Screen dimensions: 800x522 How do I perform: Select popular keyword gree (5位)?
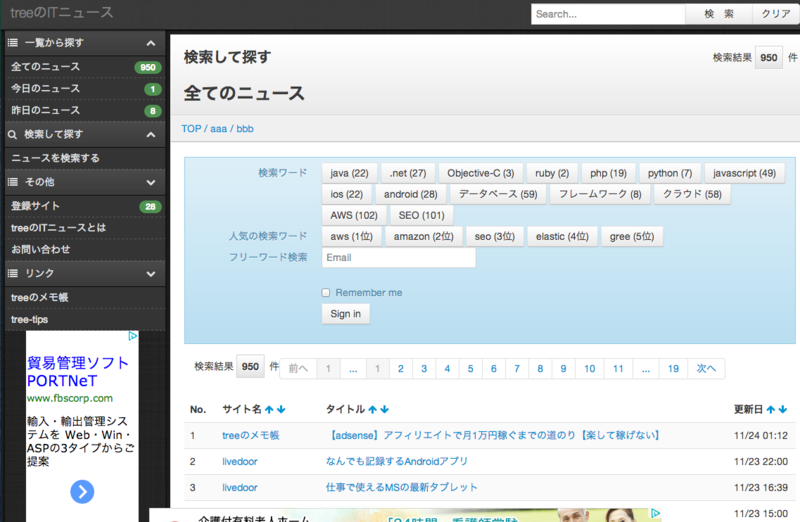click(x=632, y=237)
